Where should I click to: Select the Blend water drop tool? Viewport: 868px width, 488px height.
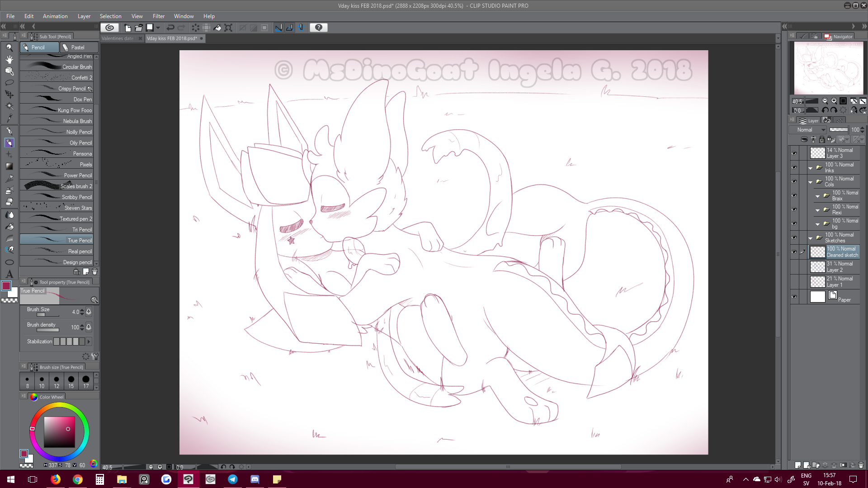click(9, 215)
